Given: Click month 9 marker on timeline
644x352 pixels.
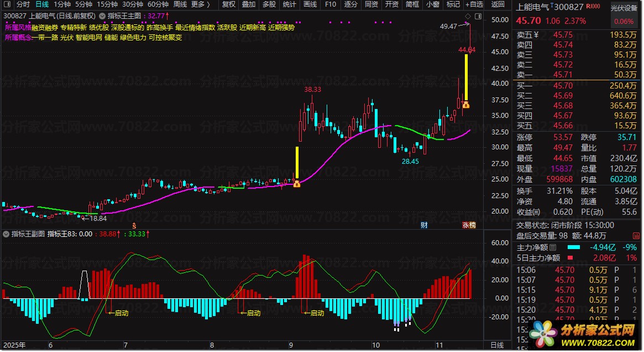Looking at the screenshot, I should pos(291,345).
